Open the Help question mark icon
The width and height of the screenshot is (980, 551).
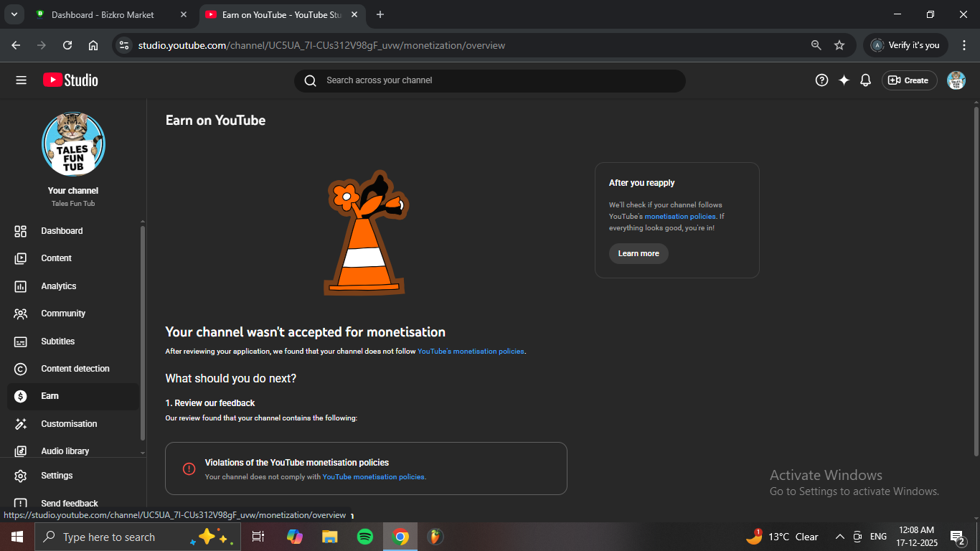[821, 80]
